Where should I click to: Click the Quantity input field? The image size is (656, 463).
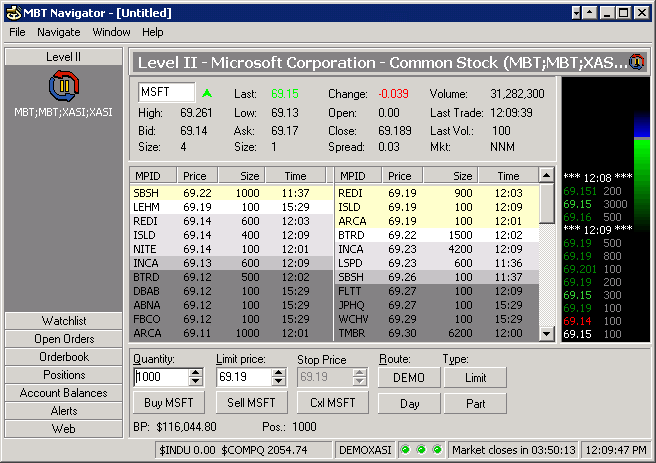[x=161, y=377]
